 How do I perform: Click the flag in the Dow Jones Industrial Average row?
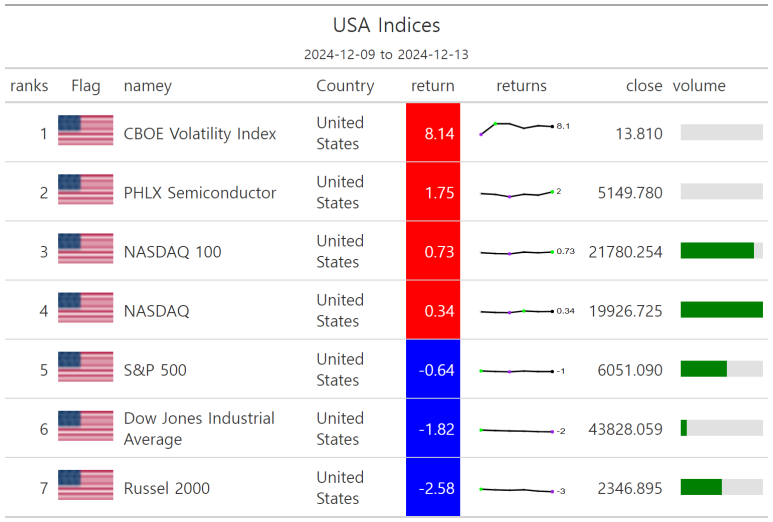[85, 426]
